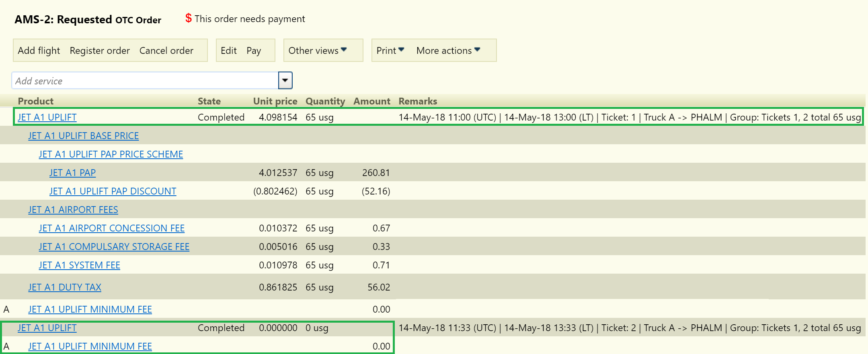This screenshot has width=868, height=354.
Task: Open the first JET A1 UPLIFT link
Action: click(x=47, y=117)
